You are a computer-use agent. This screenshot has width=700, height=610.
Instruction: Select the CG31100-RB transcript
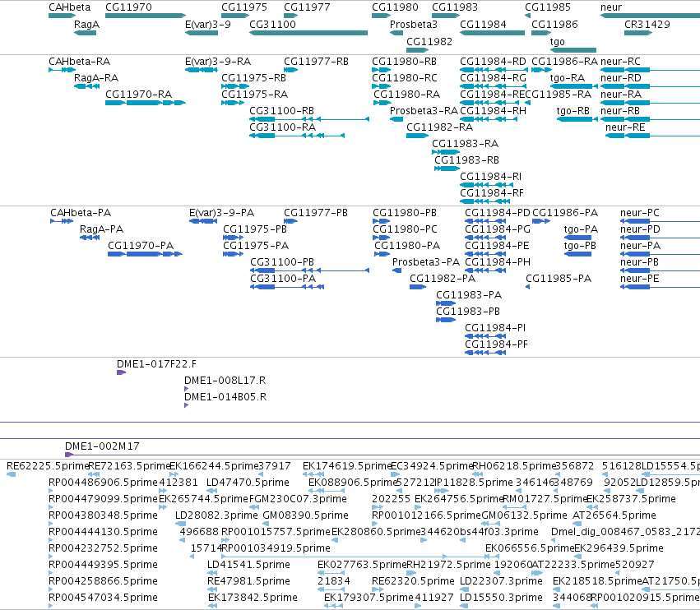point(309,119)
